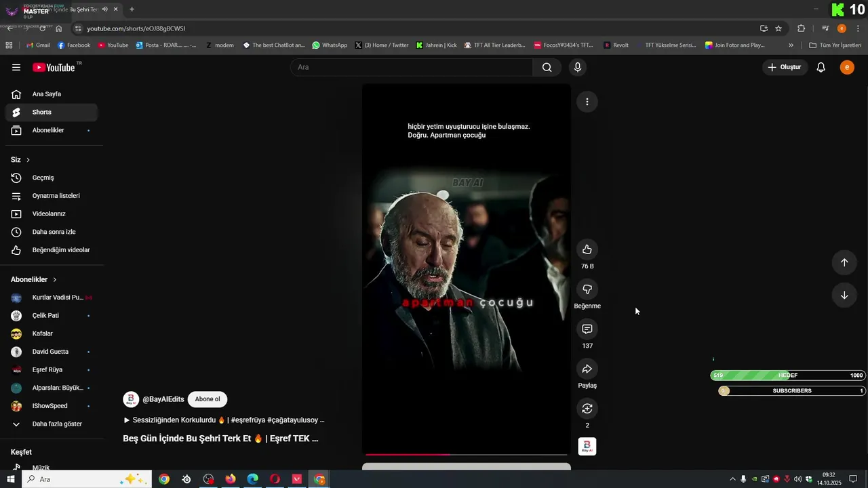Image resolution: width=868 pixels, height=488 pixels.
Task: Open IShowSpeed channel
Action: (52, 406)
